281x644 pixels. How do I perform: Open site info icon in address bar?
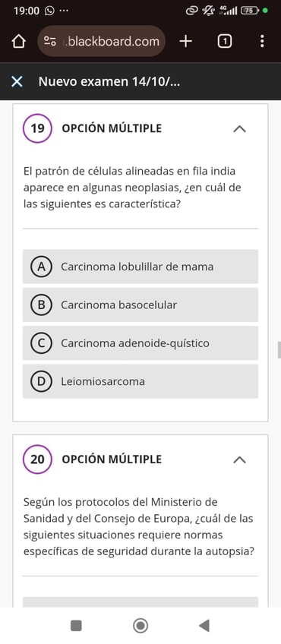pyautogui.click(x=51, y=42)
